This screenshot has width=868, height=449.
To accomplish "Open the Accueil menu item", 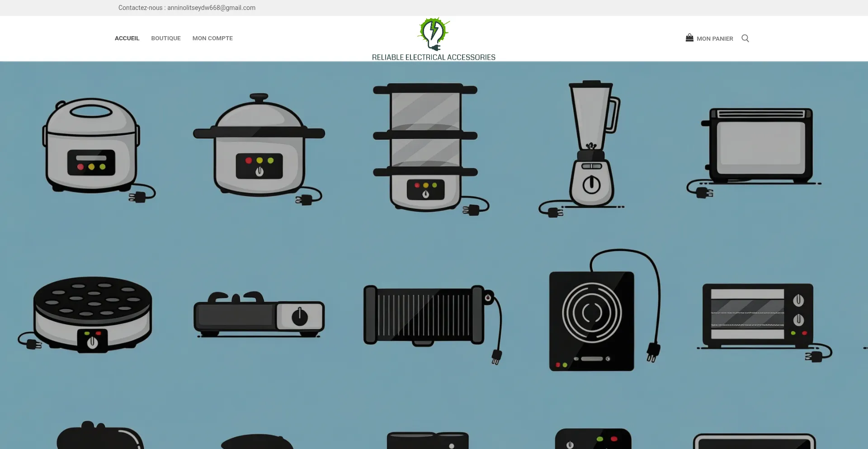I will 127,38.
